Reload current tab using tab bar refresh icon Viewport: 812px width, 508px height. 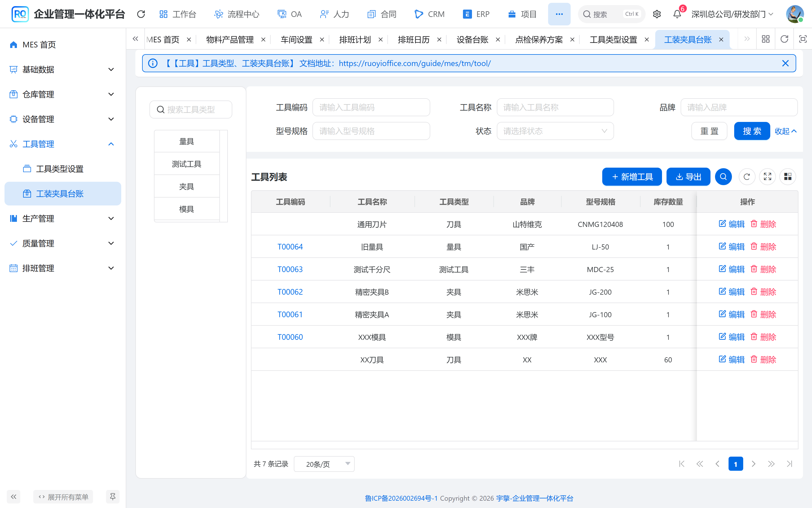pyautogui.click(x=784, y=39)
